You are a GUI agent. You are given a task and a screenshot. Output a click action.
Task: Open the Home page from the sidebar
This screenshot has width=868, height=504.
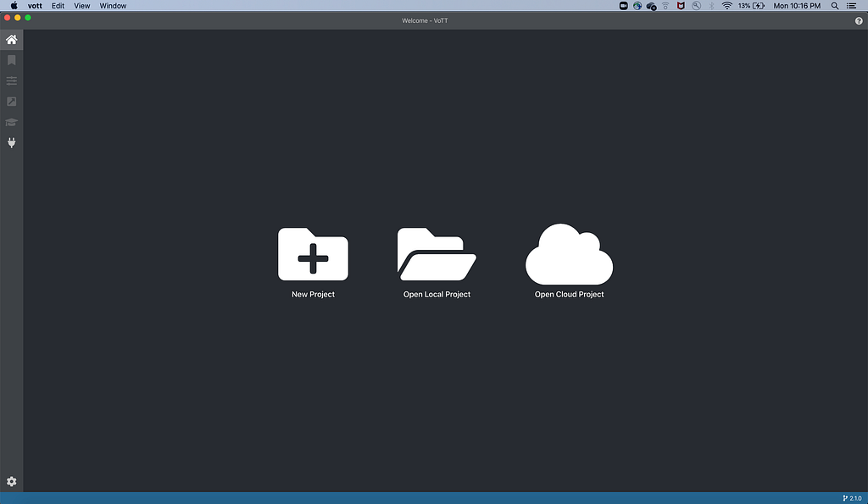click(x=11, y=39)
